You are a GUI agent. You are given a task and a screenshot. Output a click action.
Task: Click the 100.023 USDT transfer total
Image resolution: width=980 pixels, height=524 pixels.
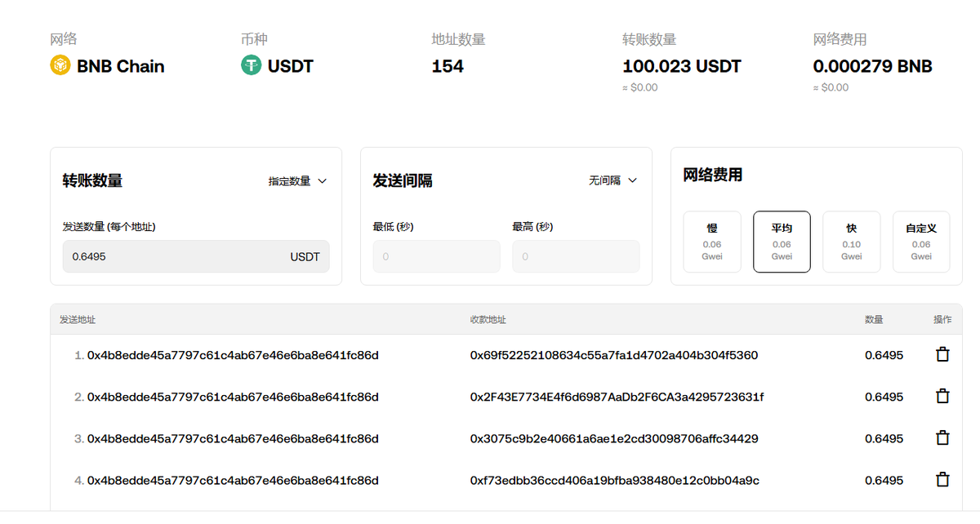[682, 66]
